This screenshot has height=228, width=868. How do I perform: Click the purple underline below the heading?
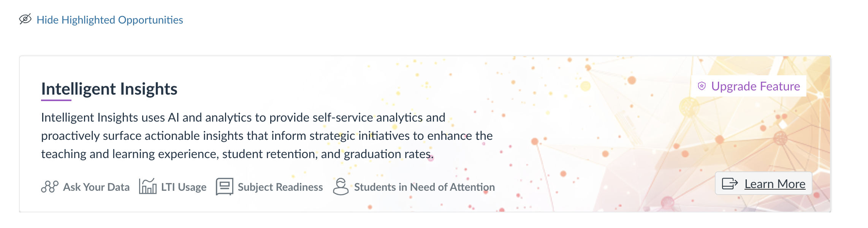(x=56, y=100)
